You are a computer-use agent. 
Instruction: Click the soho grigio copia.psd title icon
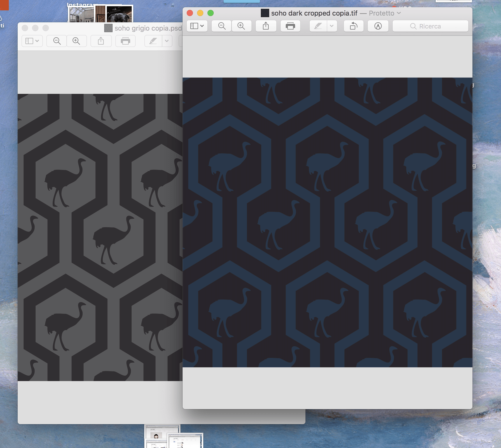pos(108,28)
